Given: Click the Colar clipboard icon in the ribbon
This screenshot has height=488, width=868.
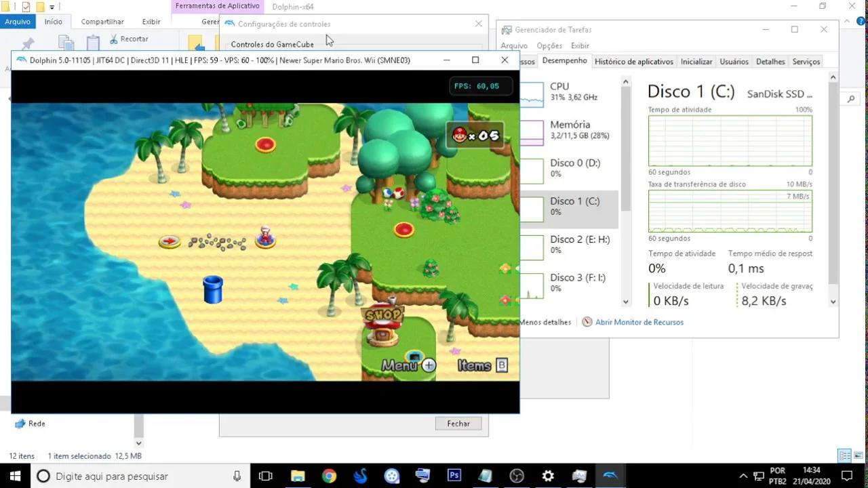Looking at the screenshot, I should [x=93, y=41].
